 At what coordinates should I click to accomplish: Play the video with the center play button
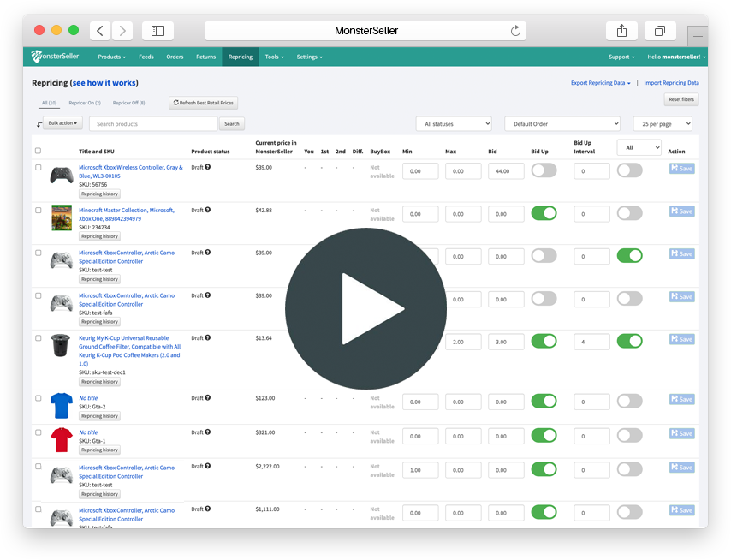pyautogui.click(x=366, y=308)
